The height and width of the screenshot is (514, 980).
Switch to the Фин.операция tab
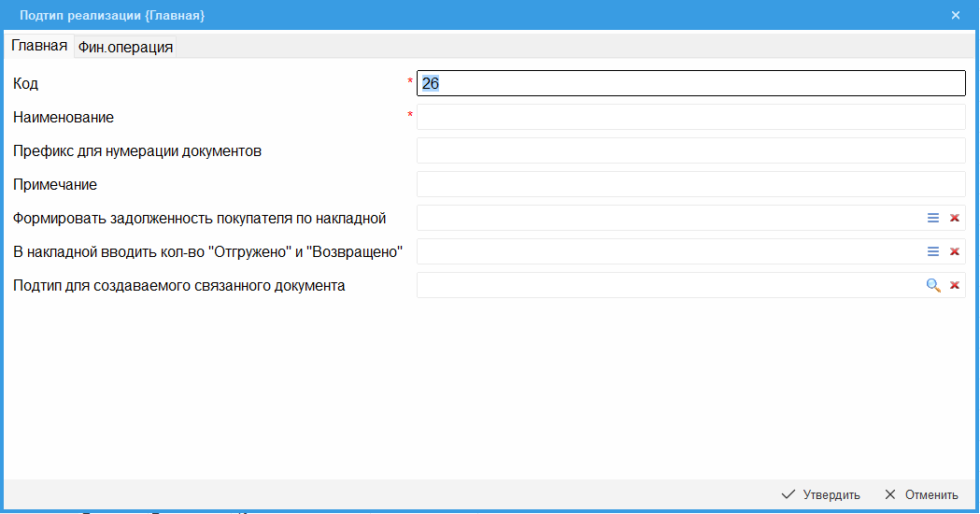click(125, 47)
